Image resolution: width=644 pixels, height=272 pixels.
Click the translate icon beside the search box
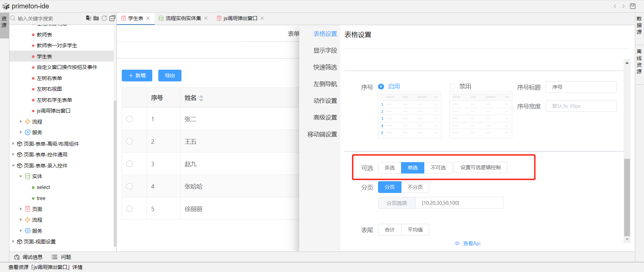pyautogui.click(x=88, y=18)
